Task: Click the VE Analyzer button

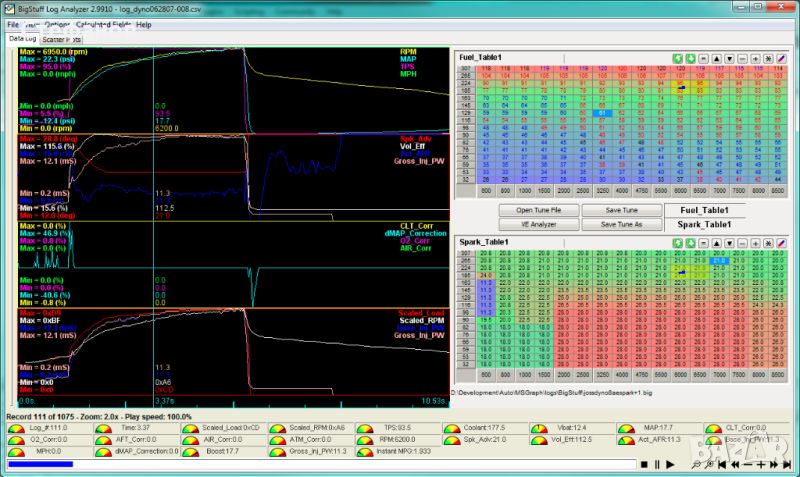Action: pos(538,224)
